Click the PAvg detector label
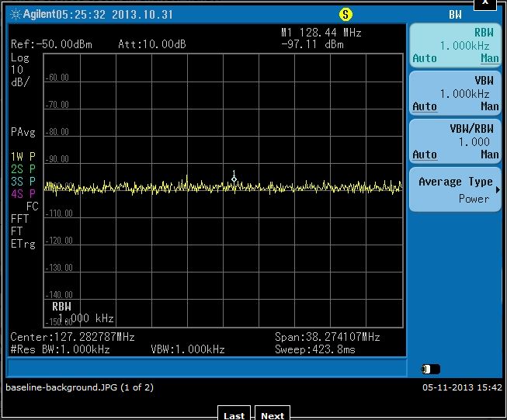Viewport: 507px width, 420px height. coord(23,132)
